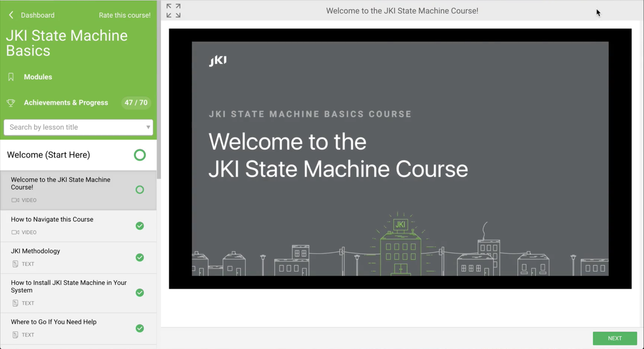
Task: Click the text icon next to Where to Go If You Need Help
Action: [x=15, y=334]
